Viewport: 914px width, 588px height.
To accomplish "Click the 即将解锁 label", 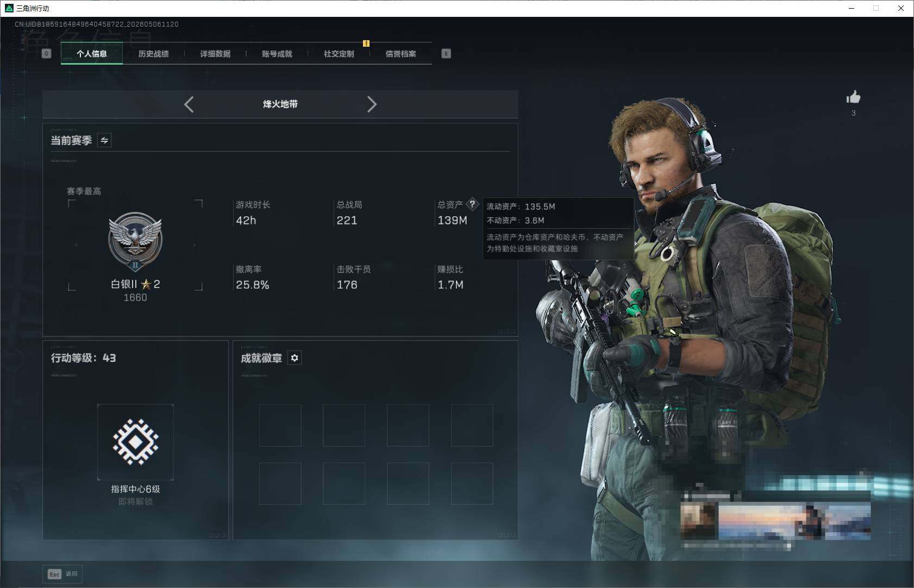I will click(x=135, y=502).
